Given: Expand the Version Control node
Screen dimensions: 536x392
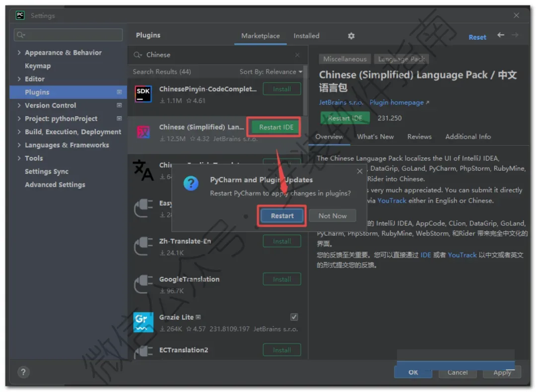Looking at the screenshot, I should pos(19,105).
